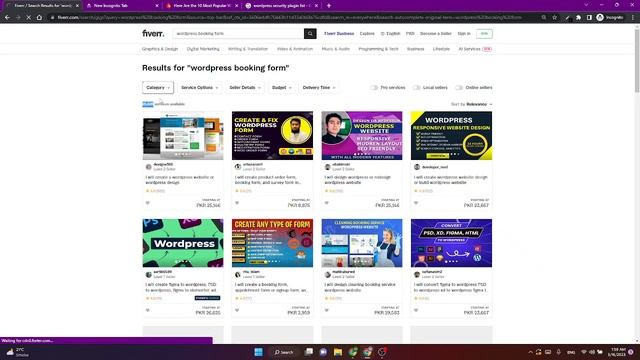Viewport: 640px width, 360px height.
Task: Show hidden system tray icons chevron
Action: [x=530, y=352]
